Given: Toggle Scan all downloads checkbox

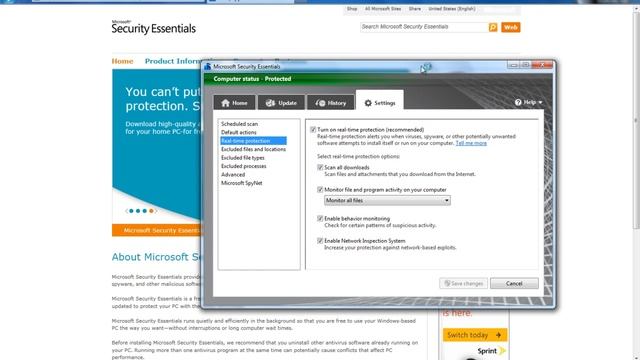Looking at the screenshot, I should (320, 167).
